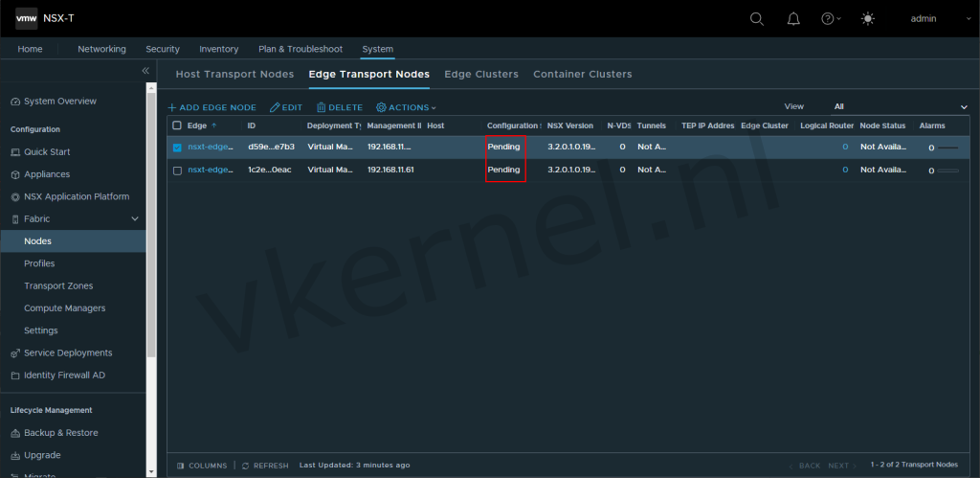Click Pending status of second edge row
Screen dimensions: 980x478
(x=503, y=170)
